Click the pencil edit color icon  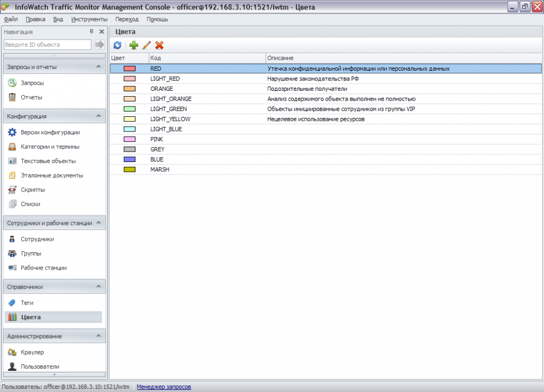coord(146,45)
